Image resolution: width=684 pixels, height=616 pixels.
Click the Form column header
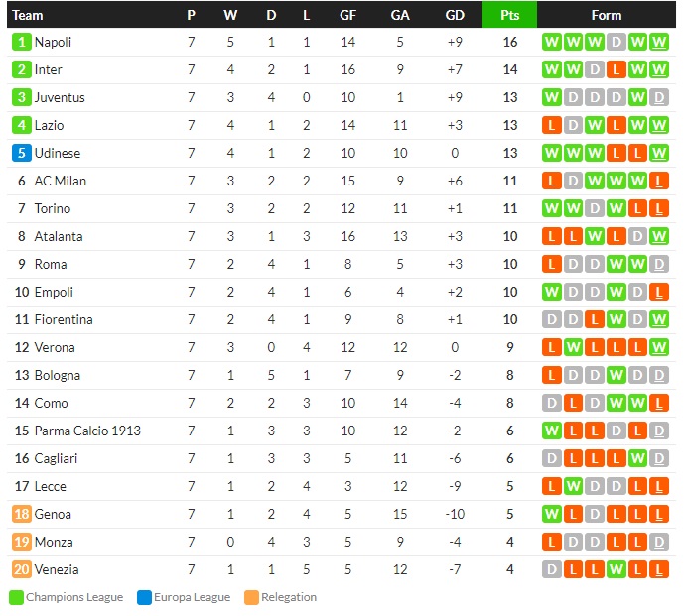(x=606, y=15)
